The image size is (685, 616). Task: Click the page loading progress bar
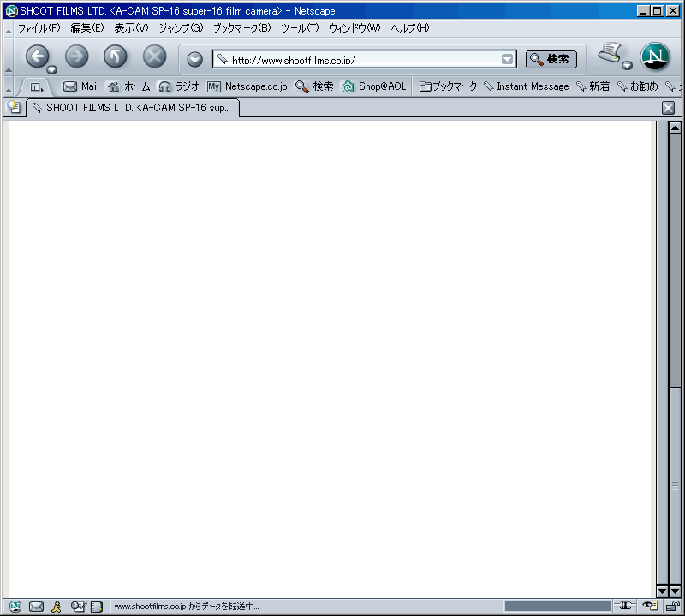[558, 606]
